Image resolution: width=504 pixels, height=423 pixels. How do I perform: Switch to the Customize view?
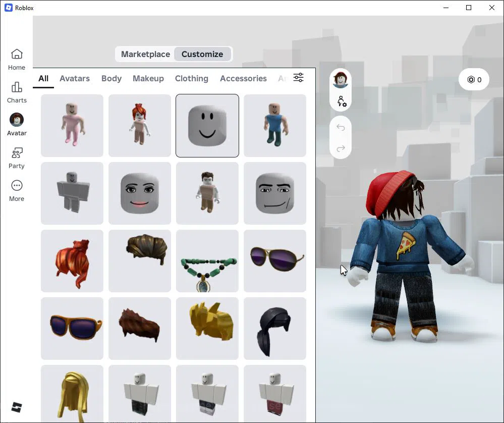click(202, 54)
